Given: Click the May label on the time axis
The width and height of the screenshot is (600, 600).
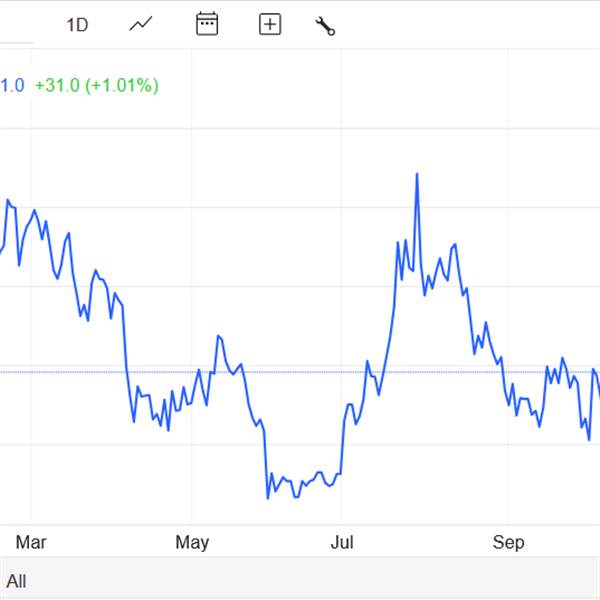Looking at the screenshot, I should coord(192,543).
